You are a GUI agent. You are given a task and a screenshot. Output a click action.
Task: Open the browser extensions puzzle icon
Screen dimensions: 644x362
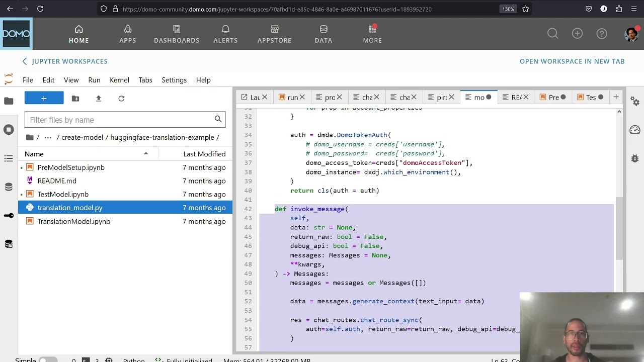tap(619, 9)
